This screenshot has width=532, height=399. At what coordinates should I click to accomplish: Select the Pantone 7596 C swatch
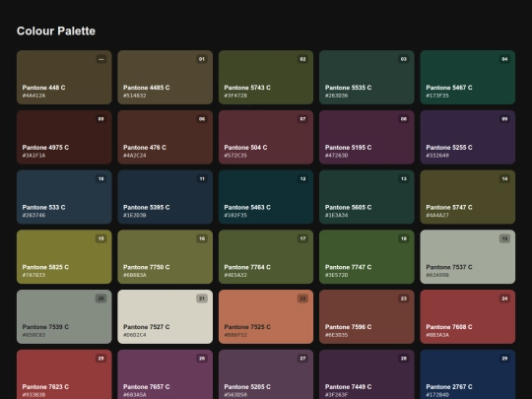click(366, 317)
